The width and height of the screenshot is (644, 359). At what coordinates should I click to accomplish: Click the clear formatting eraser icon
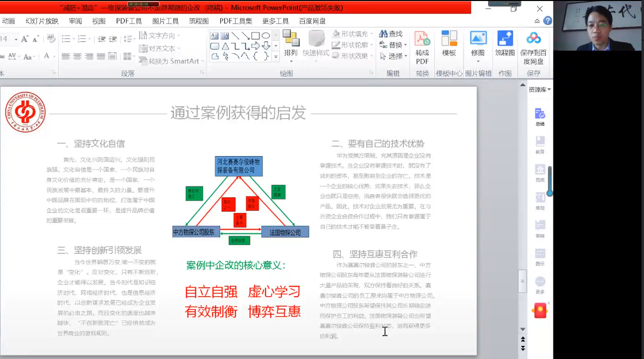point(50,39)
